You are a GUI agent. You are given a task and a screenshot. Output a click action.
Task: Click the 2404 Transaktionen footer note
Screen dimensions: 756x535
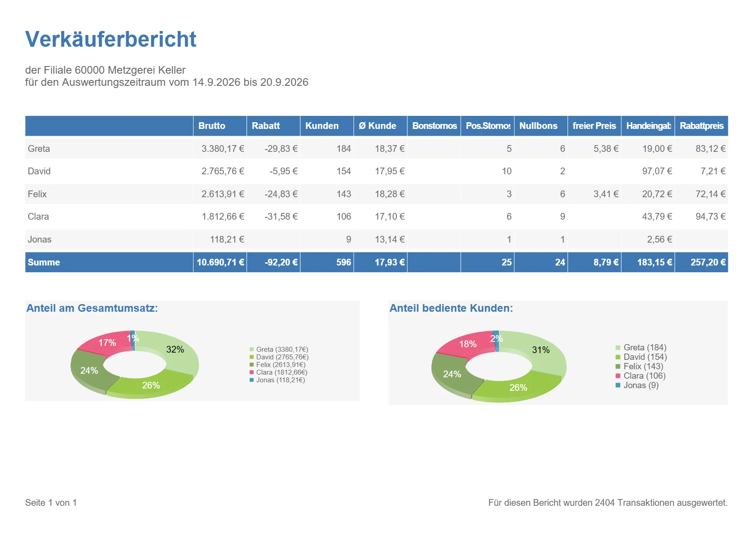608,503
